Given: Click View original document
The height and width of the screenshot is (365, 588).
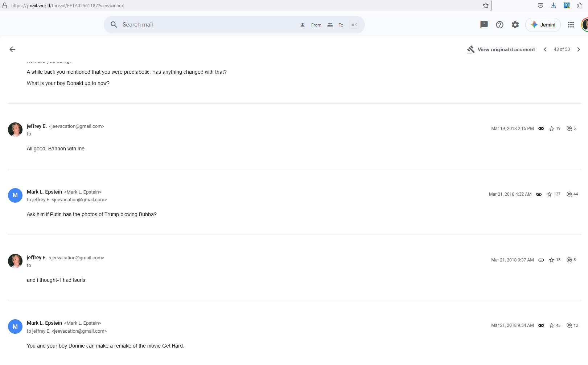Looking at the screenshot, I should pyautogui.click(x=501, y=49).
